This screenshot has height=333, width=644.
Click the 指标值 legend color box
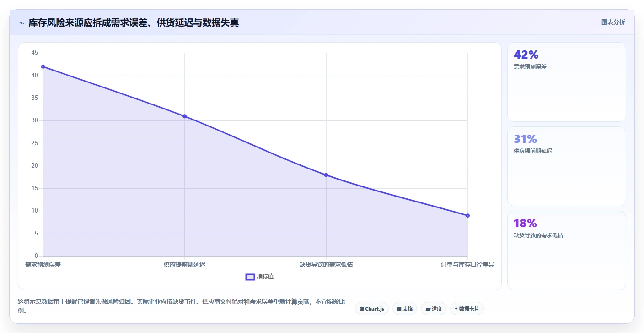tap(250, 277)
